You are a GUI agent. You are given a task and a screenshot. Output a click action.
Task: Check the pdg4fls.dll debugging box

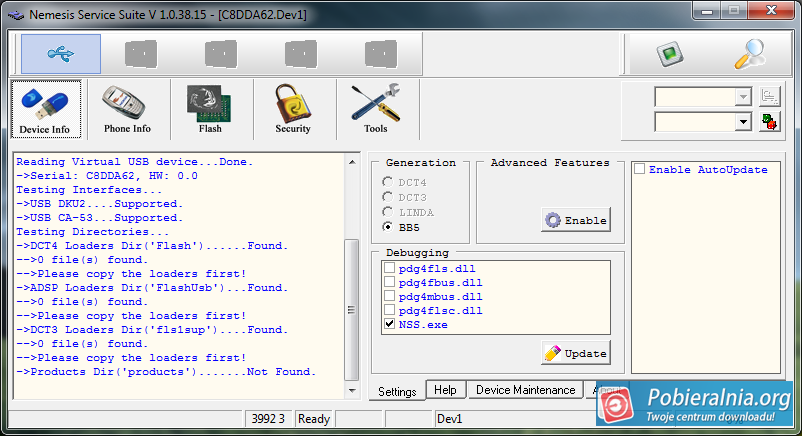click(390, 268)
